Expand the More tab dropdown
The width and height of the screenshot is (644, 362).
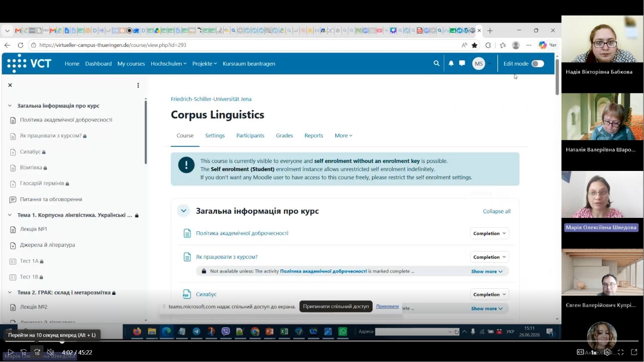(343, 135)
